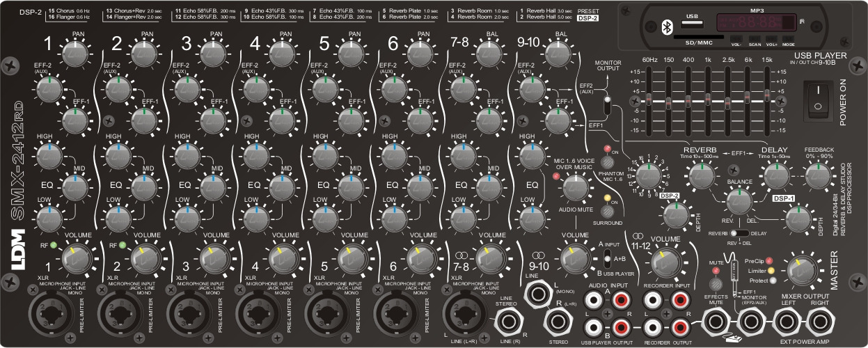Click the 400 Hz graphic EQ fader
Image resolution: width=868 pixels, height=348 pixels.
coord(688,101)
